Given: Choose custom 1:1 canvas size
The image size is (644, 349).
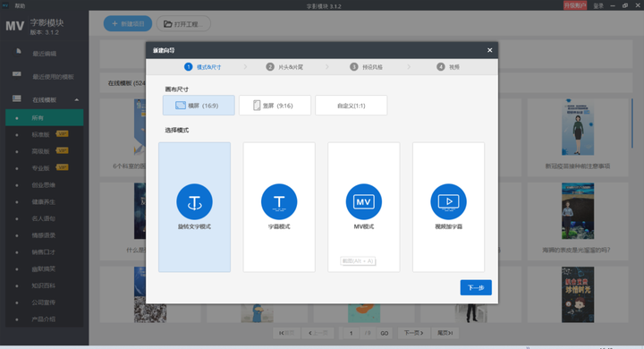Looking at the screenshot, I should point(352,106).
